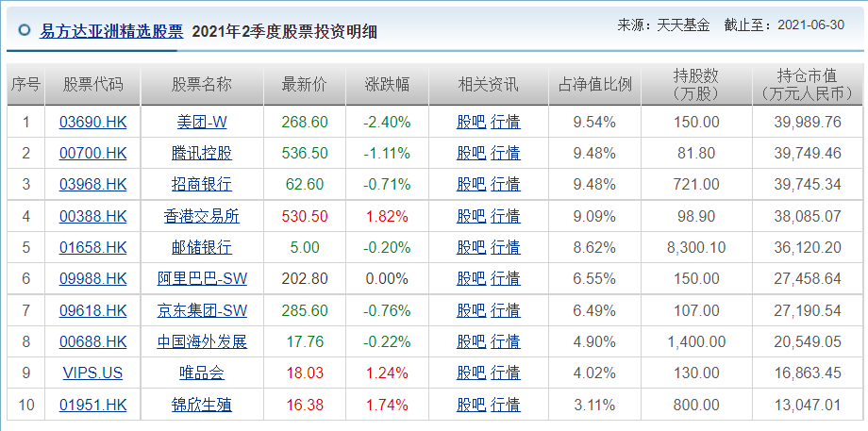Image resolution: width=868 pixels, height=431 pixels.
Task: Open 股吧 for 香港交易所
Action: coord(471,216)
